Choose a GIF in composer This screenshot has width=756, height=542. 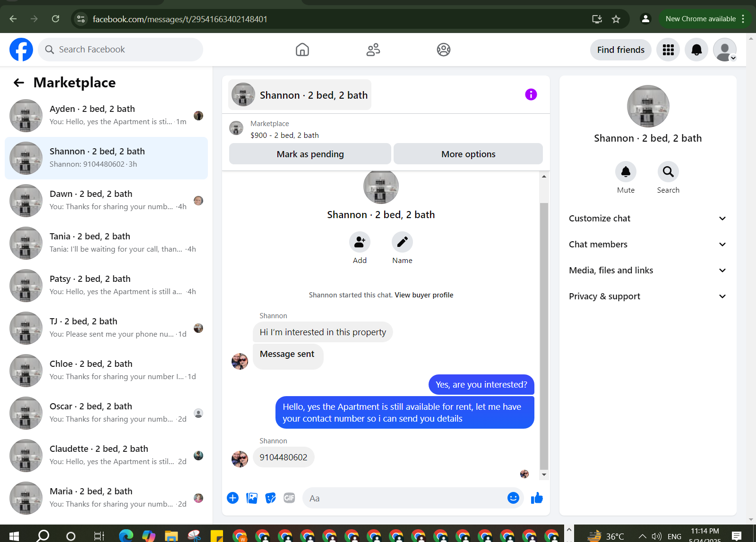289,498
